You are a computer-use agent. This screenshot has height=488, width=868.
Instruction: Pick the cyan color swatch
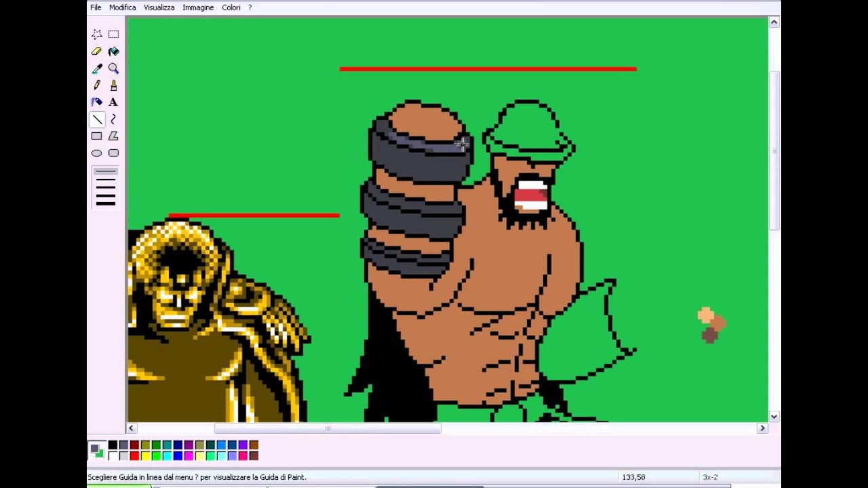click(167, 455)
